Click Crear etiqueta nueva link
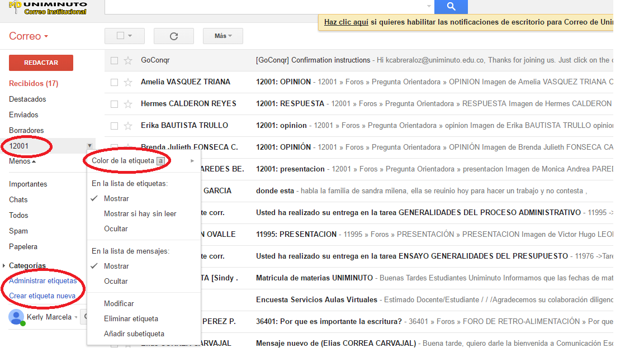 point(42,296)
